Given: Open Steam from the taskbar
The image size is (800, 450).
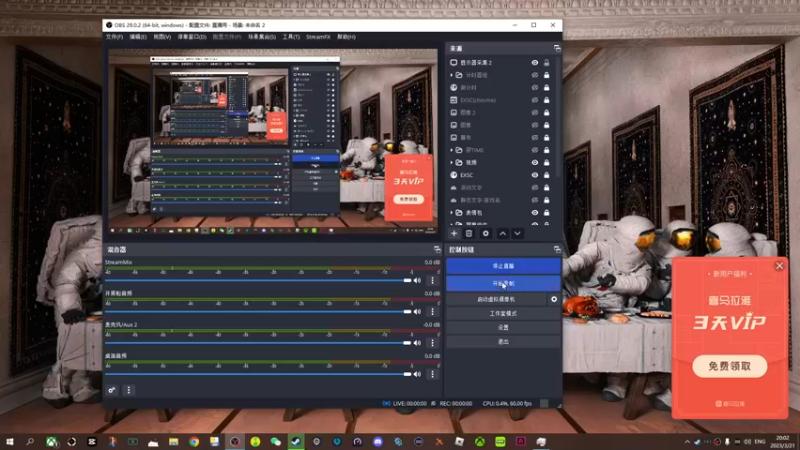Looking at the screenshot, I should 296,442.
